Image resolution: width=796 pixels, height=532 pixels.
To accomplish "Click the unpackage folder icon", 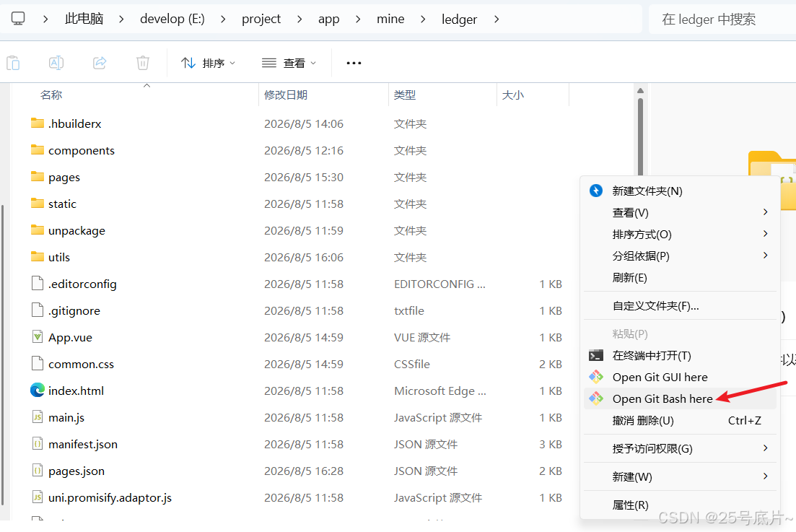I will [x=38, y=230].
